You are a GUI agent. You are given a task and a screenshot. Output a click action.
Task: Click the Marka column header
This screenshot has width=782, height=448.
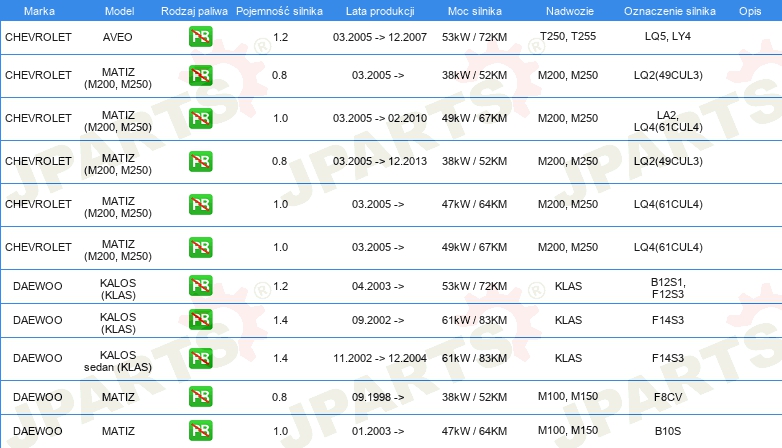click(x=39, y=11)
